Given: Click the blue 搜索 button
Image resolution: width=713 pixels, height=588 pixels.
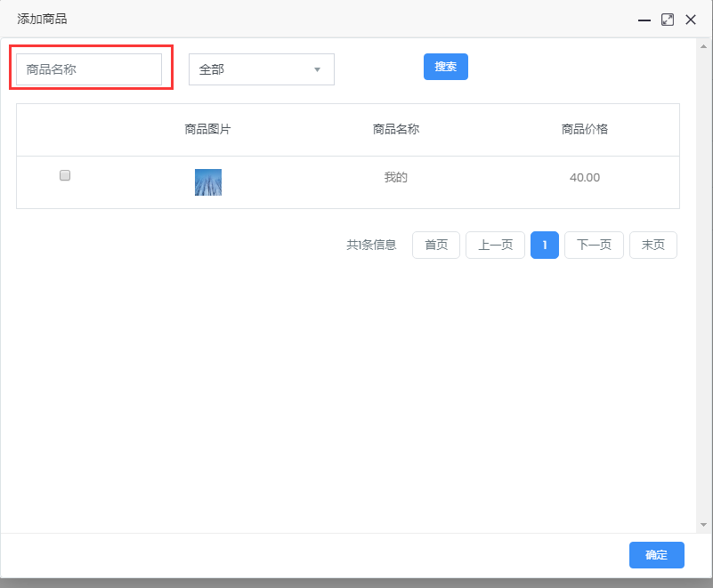Looking at the screenshot, I should (x=446, y=67).
